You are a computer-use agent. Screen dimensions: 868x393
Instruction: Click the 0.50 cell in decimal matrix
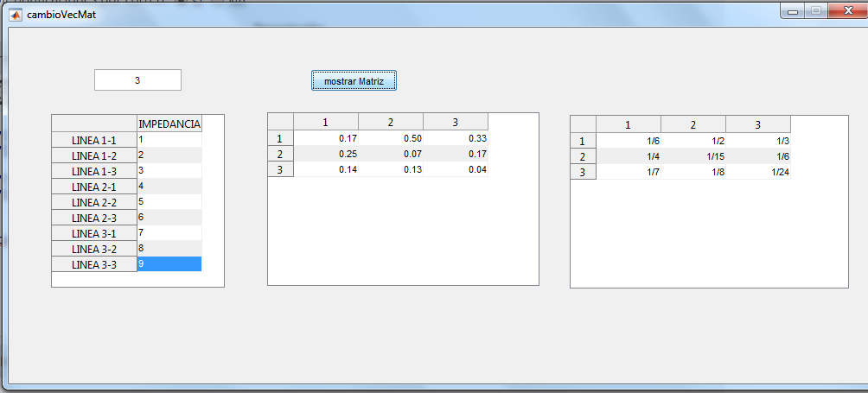coord(391,138)
